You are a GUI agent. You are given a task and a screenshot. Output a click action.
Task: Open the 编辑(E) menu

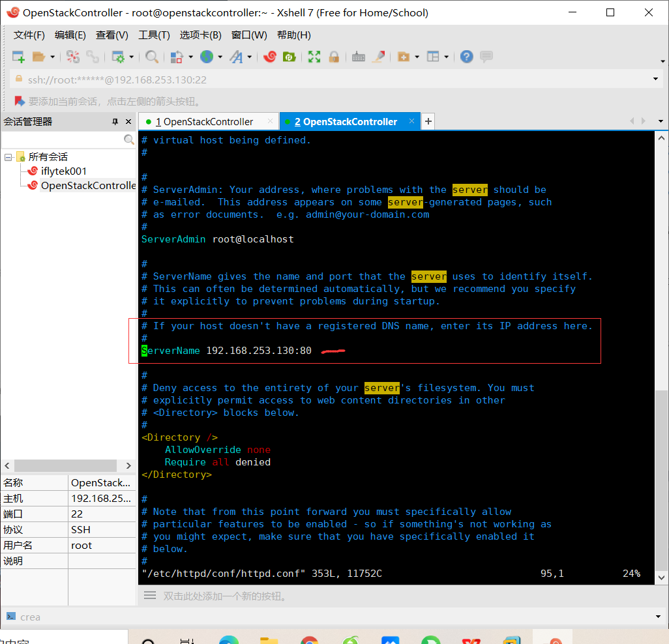coord(70,35)
